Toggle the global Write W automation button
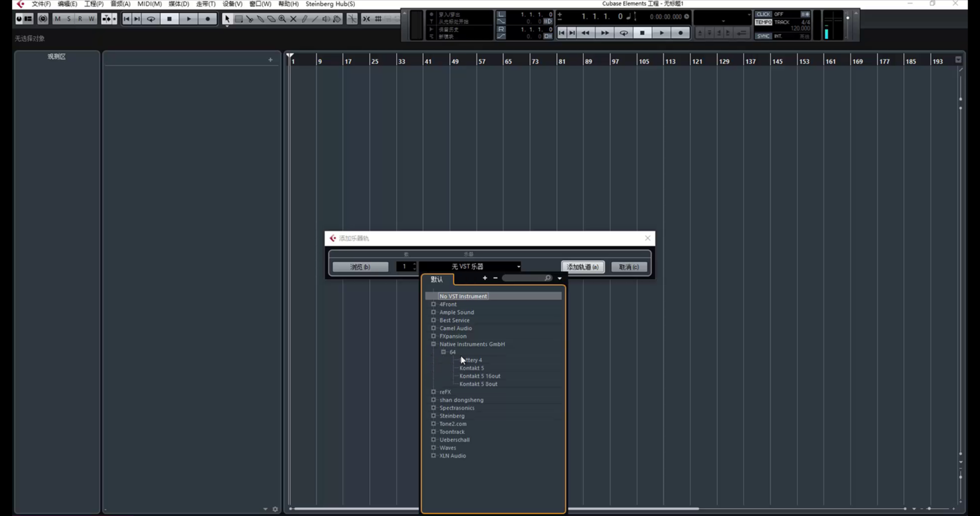 pos(91,19)
